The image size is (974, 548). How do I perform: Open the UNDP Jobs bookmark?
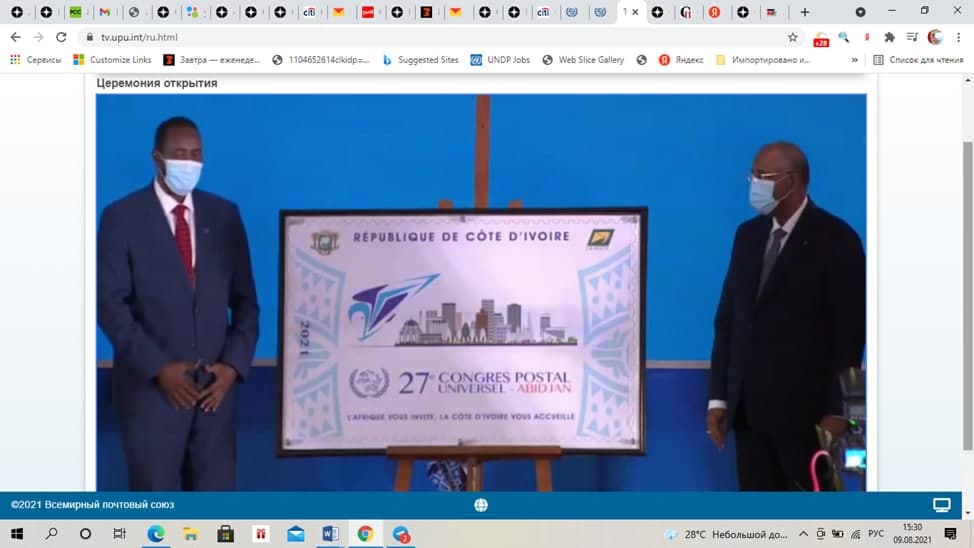click(x=501, y=60)
